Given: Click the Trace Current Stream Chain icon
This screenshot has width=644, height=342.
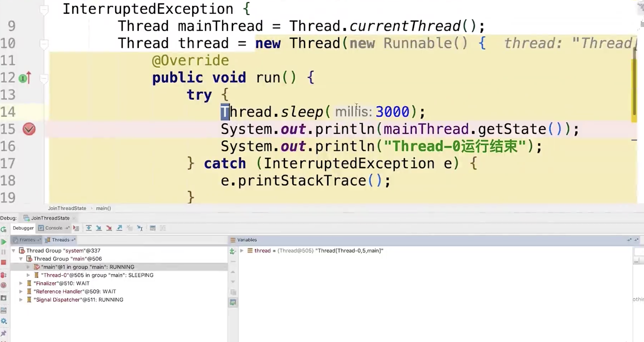Looking at the screenshot, I should click(163, 228).
